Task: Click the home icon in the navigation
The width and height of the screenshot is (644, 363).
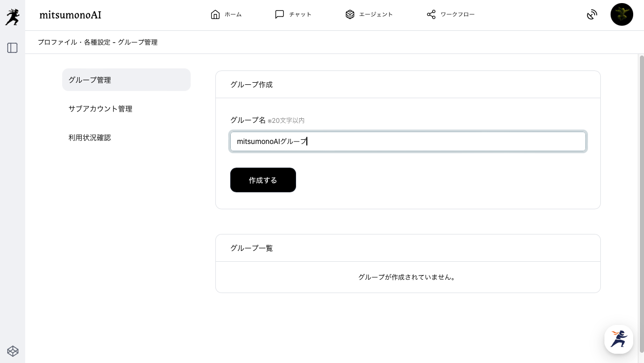Action: (x=215, y=14)
